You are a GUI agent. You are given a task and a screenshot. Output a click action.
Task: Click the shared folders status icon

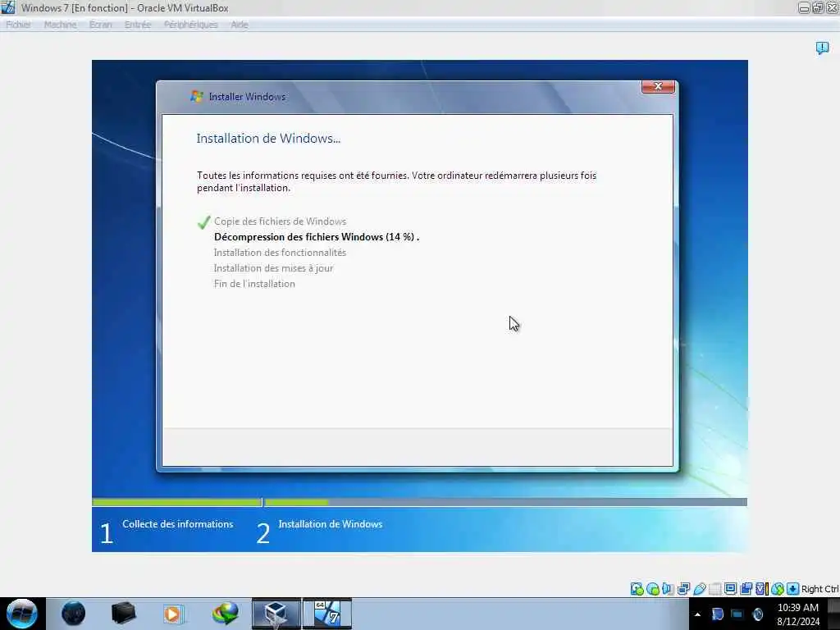[714, 589]
